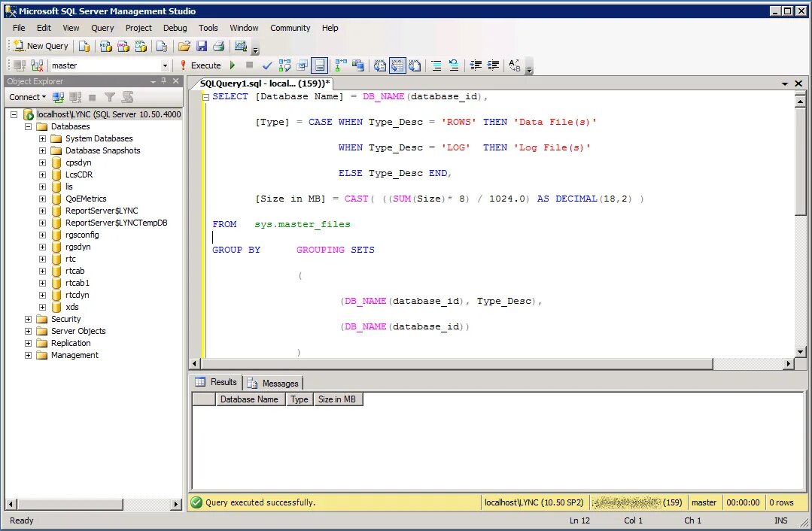This screenshot has height=531, width=812.
Task: Click the Cancel Executing Query stop icon
Action: (250, 65)
